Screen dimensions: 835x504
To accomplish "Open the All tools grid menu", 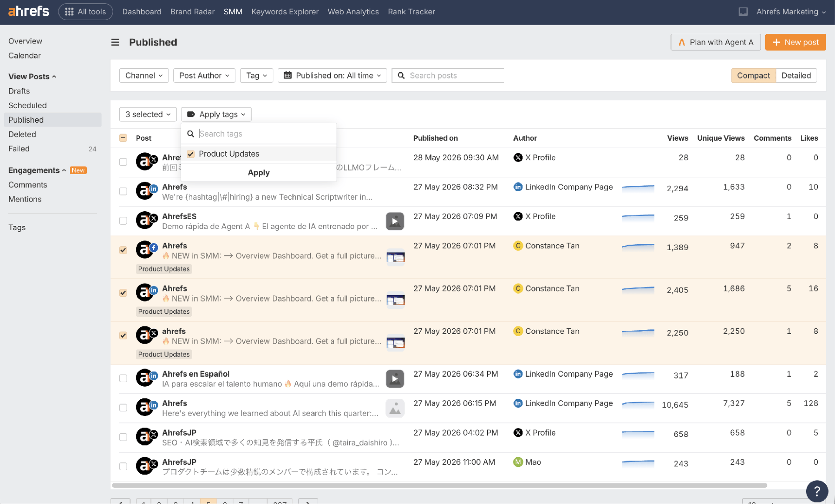I will coord(86,12).
